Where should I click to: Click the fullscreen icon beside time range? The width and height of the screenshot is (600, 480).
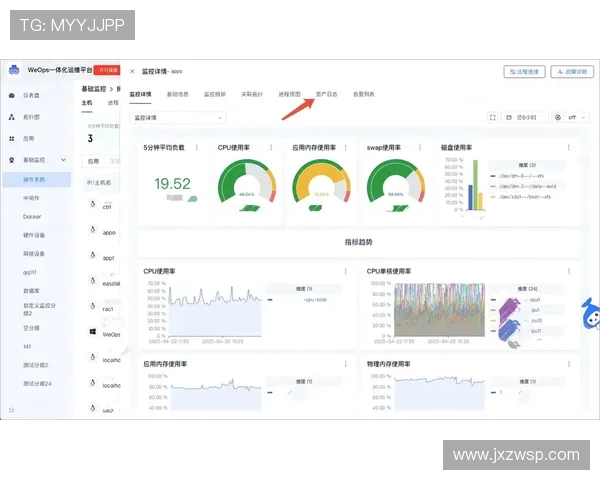pyautogui.click(x=493, y=117)
